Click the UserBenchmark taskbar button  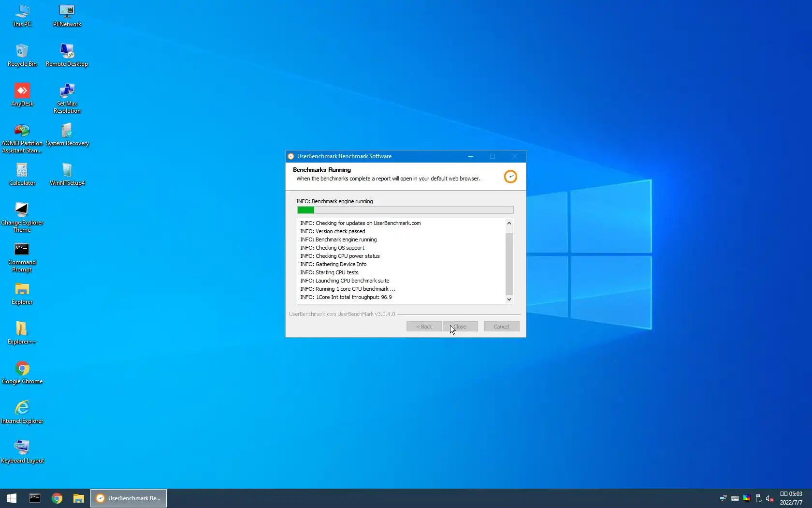tap(129, 498)
